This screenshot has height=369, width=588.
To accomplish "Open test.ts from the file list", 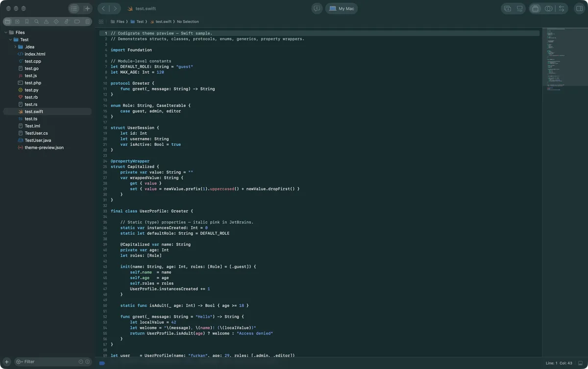I will coord(31,119).
